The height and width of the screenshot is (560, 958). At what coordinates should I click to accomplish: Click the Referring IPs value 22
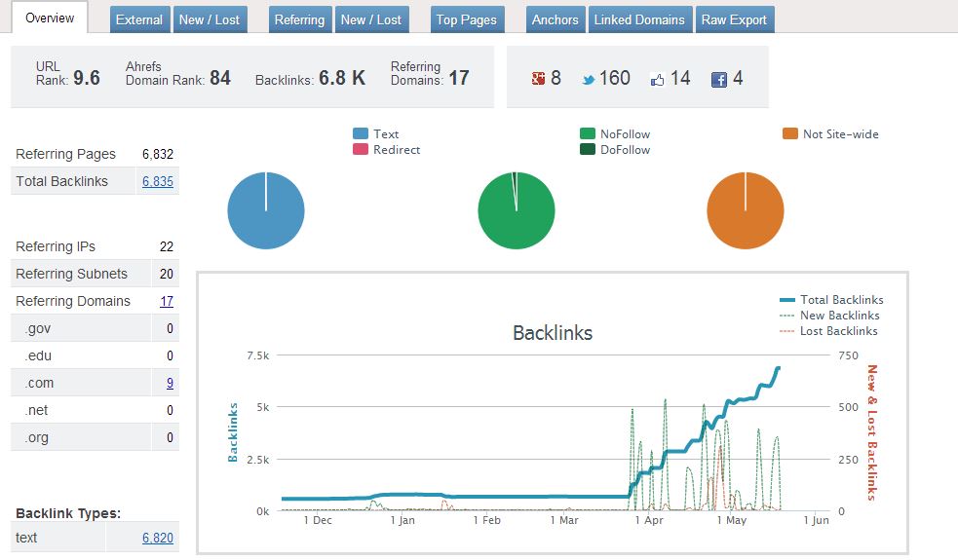coord(167,246)
